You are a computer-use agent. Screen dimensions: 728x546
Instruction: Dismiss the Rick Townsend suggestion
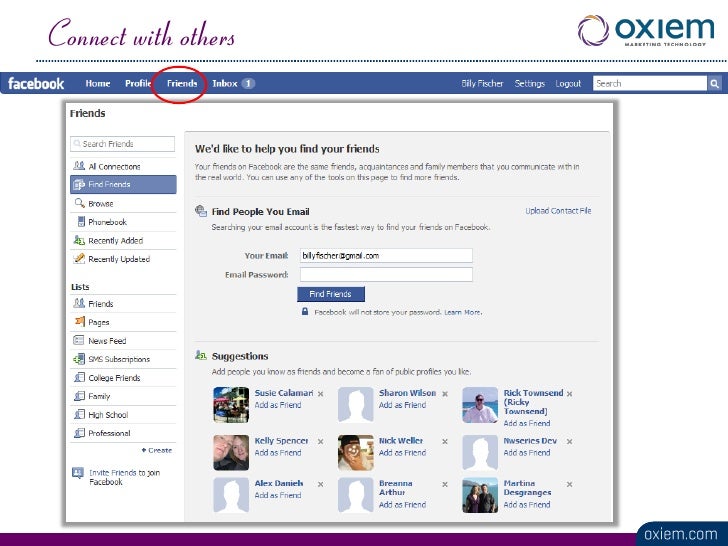pyautogui.click(x=569, y=394)
